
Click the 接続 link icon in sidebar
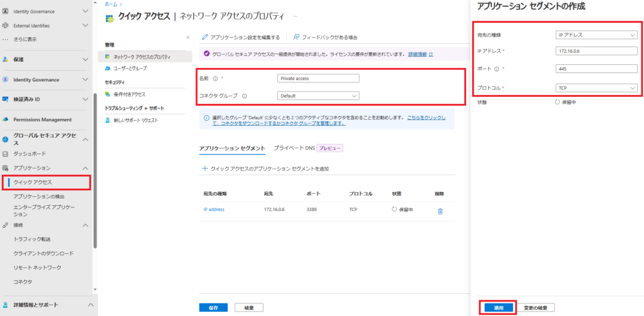click(x=5, y=225)
